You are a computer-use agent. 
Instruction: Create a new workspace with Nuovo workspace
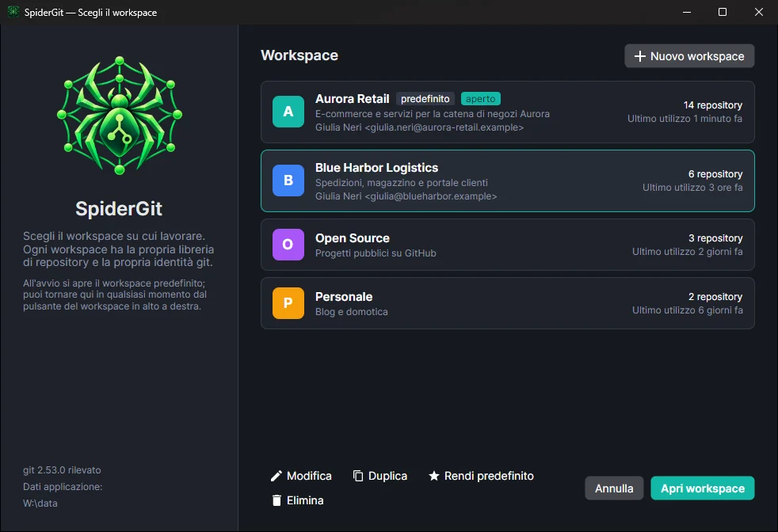click(689, 56)
